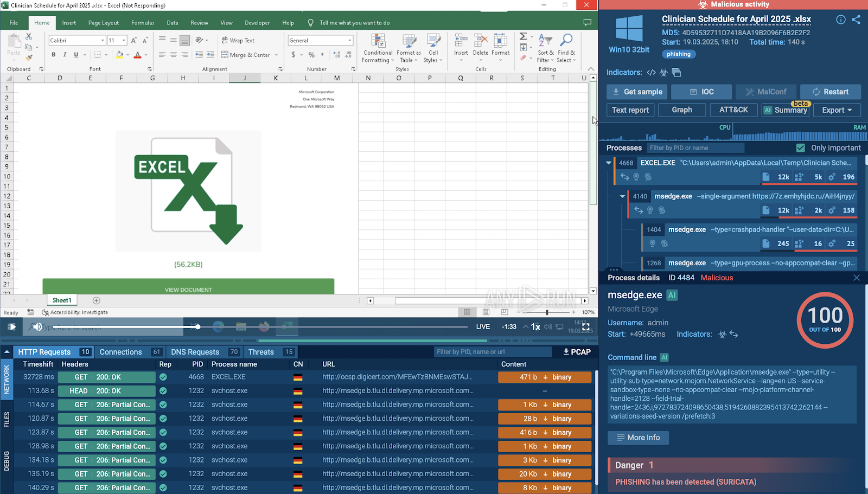Open the Text report
Viewport: 868px width, 494px height.
tap(630, 110)
